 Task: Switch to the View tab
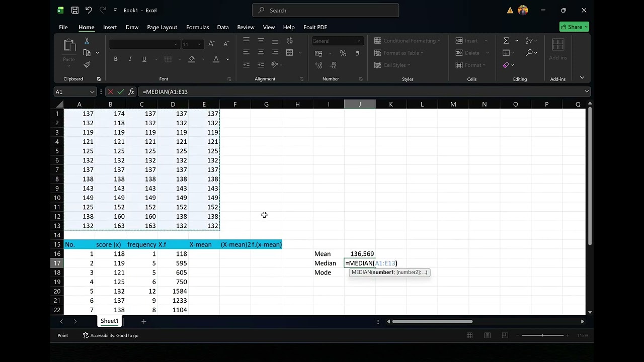(x=269, y=27)
